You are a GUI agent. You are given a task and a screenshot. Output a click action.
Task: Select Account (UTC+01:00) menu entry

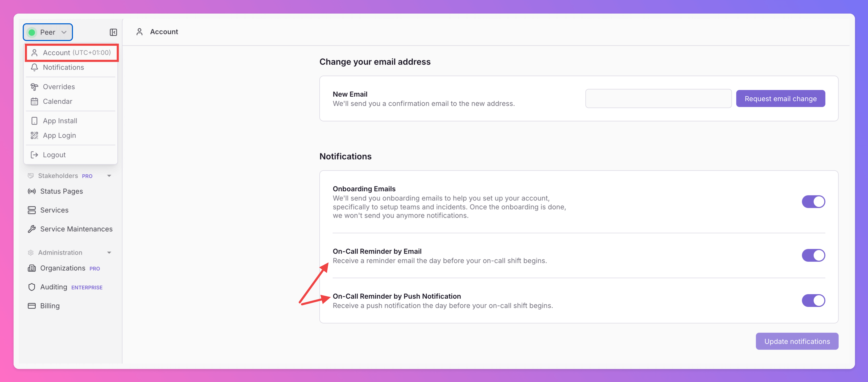[72, 53]
